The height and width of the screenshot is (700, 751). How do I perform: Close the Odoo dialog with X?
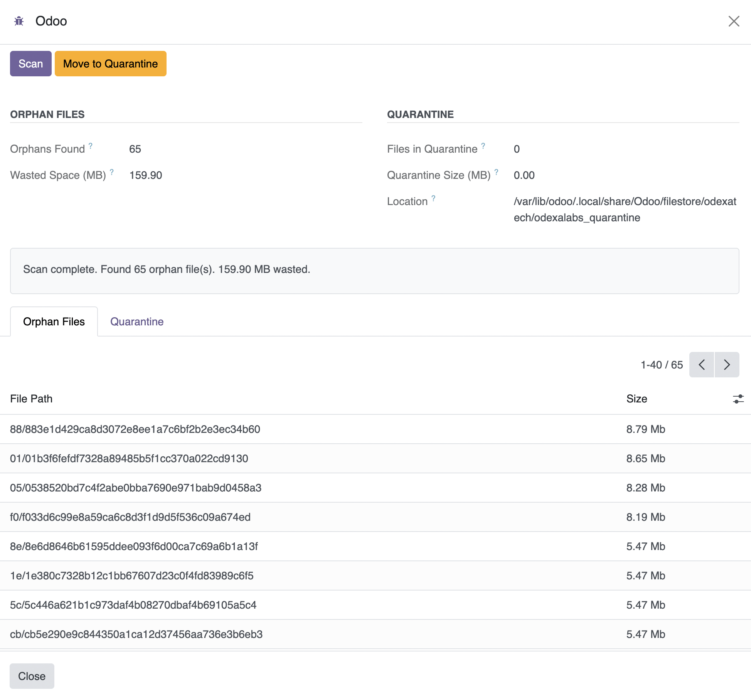pos(734,21)
